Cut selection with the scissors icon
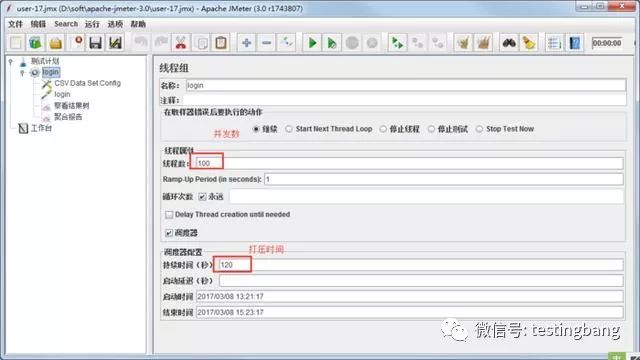 pyautogui.click(x=181, y=43)
